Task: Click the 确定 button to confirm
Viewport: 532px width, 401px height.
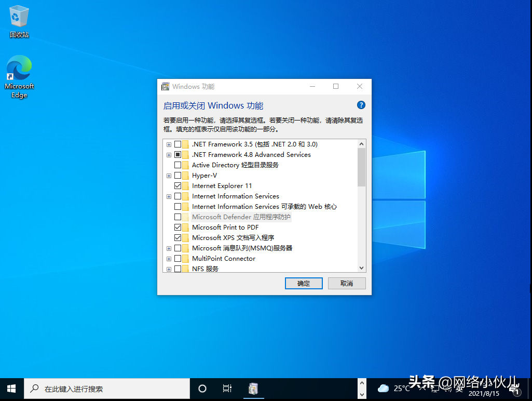Action: pos(304,283)
